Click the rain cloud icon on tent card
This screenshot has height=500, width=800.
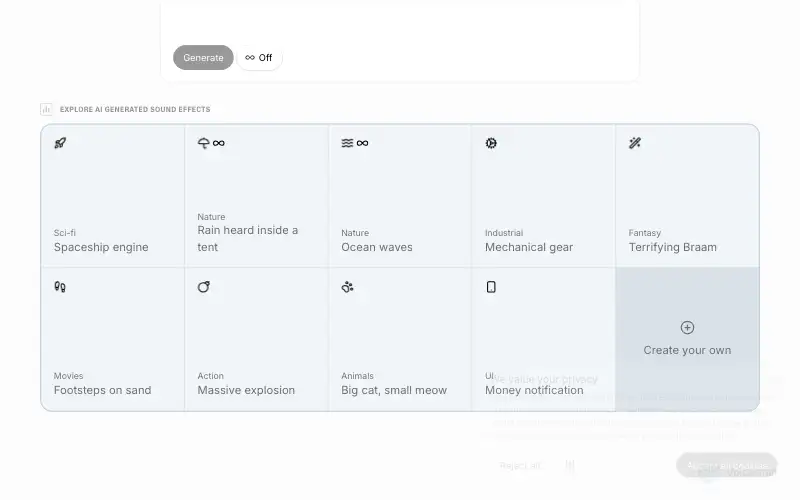click(x=204, y=143)
